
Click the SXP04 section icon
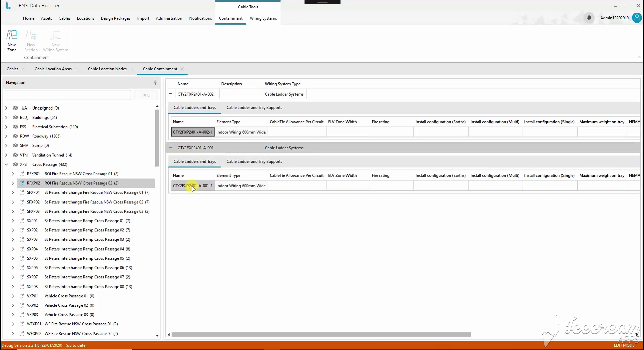click(22, 249)
